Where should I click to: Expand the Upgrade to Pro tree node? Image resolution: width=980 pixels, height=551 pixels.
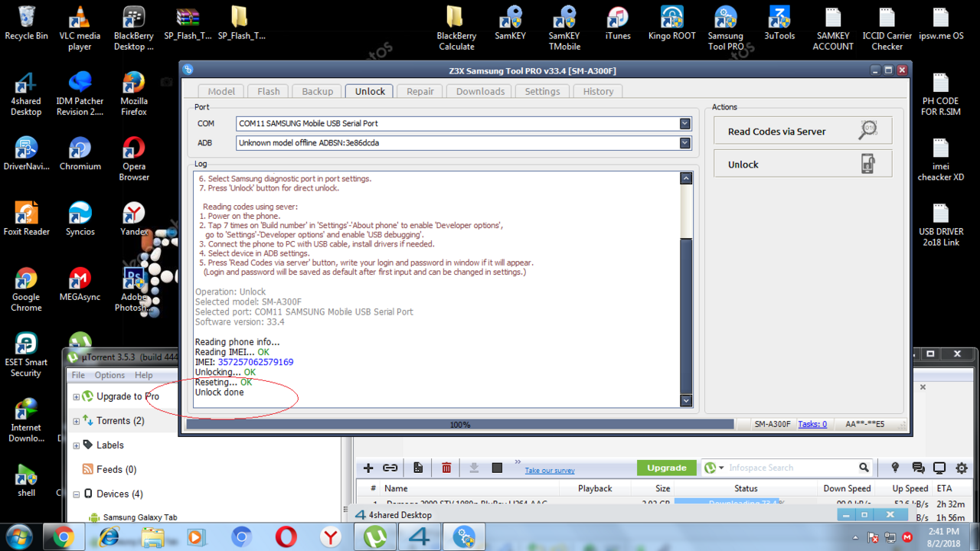[x=77, y=396]
